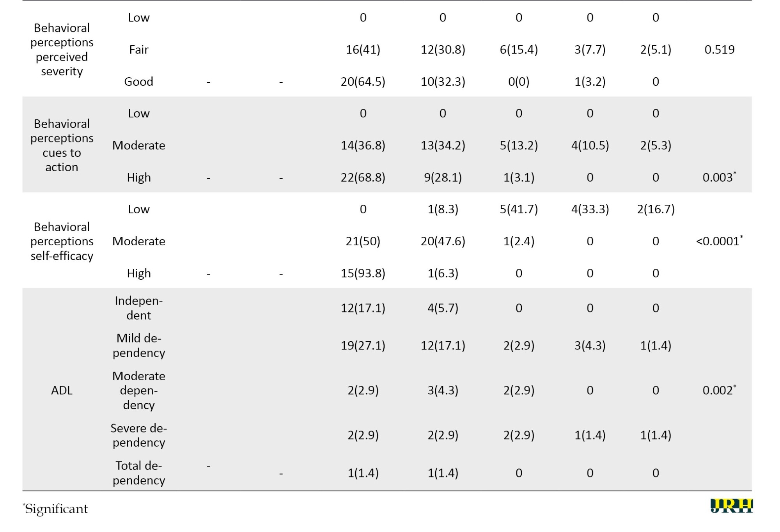
Task: Click the "Total dependency" label
Action: coord(138,473)
